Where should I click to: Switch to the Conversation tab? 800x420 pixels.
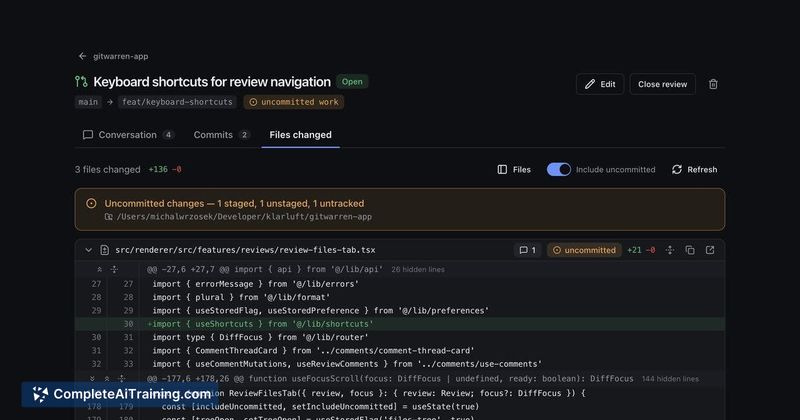tap(128, 135)
